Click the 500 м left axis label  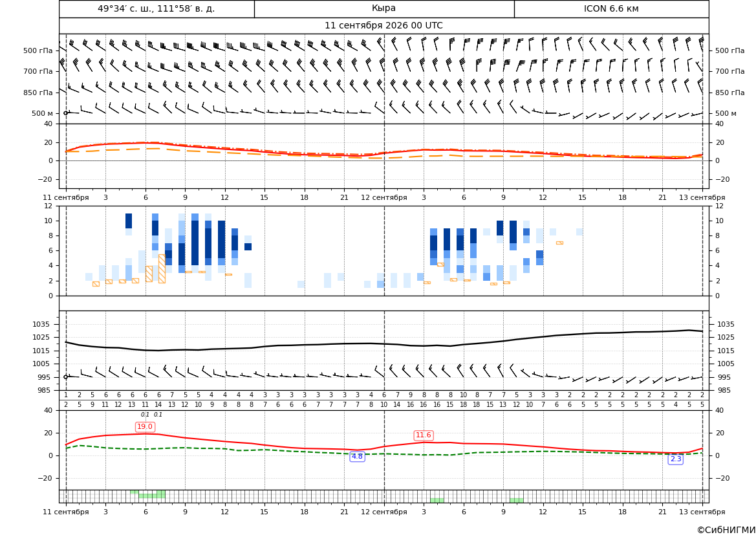click(x=43, y=113)
